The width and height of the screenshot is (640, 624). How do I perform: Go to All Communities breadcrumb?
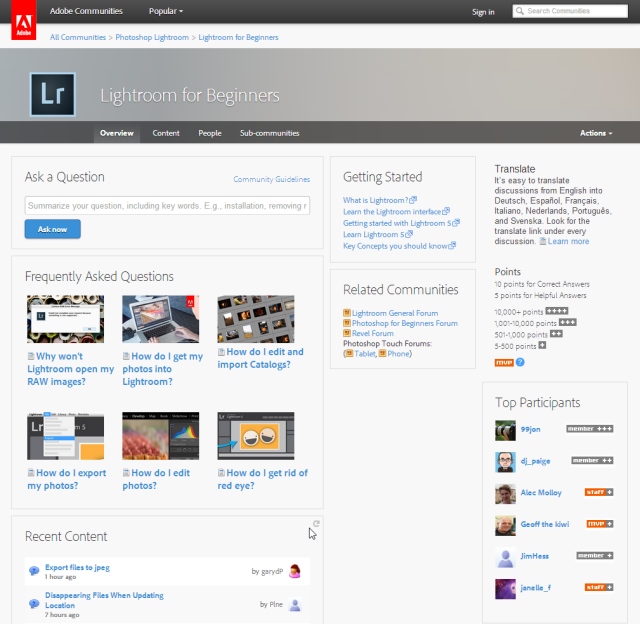click(78, 37)
